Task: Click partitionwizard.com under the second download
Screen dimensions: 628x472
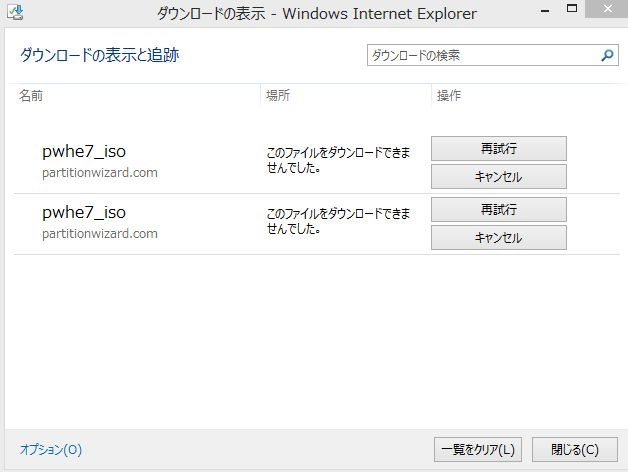Action: [100, 234]
